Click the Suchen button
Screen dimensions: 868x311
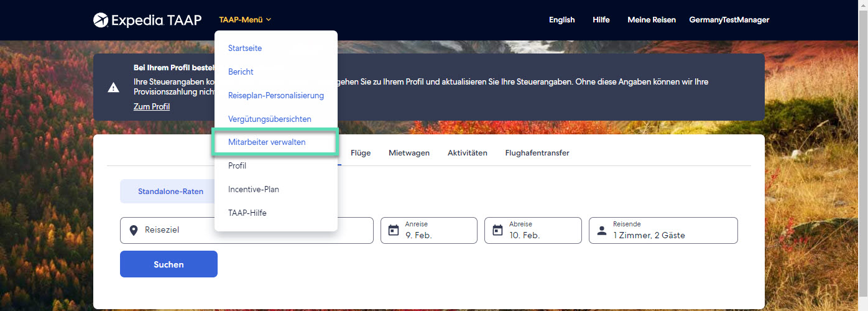[x=169, y=264]
